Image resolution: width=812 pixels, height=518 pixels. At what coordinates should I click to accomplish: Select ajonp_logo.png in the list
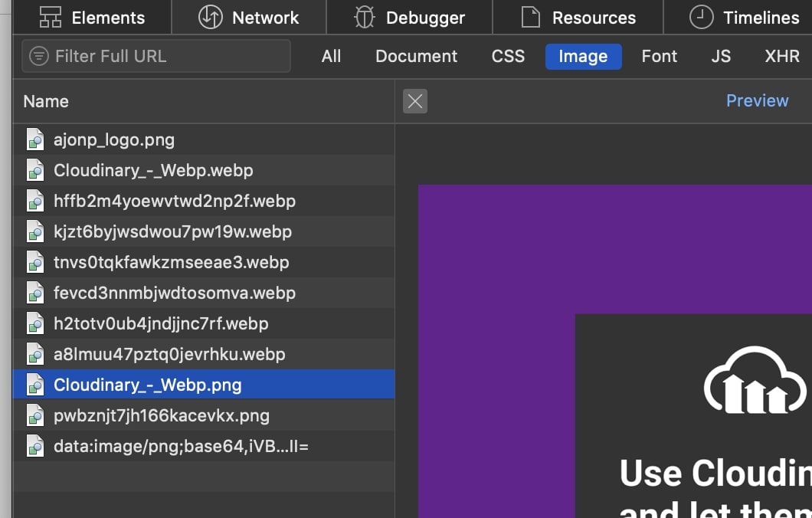(x=204, y=139)
